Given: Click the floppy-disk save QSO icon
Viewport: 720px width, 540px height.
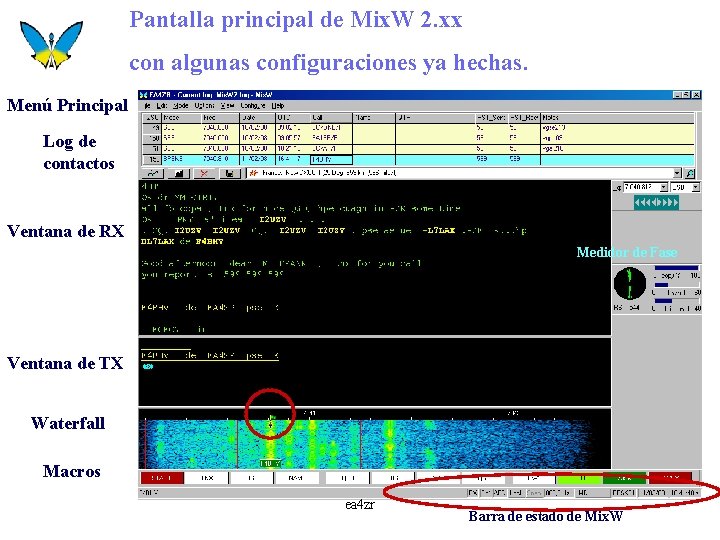Looking at the screenshot, I should [230, 173].
